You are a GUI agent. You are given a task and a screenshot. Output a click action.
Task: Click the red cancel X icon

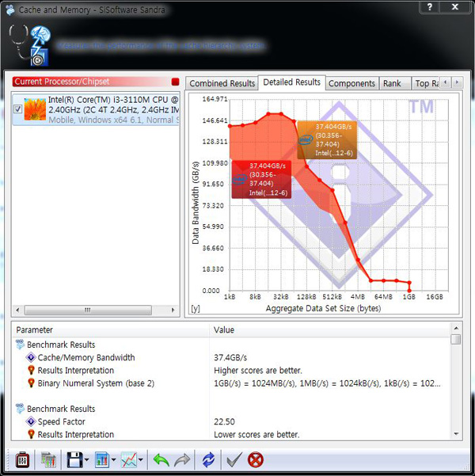[255, 459]
